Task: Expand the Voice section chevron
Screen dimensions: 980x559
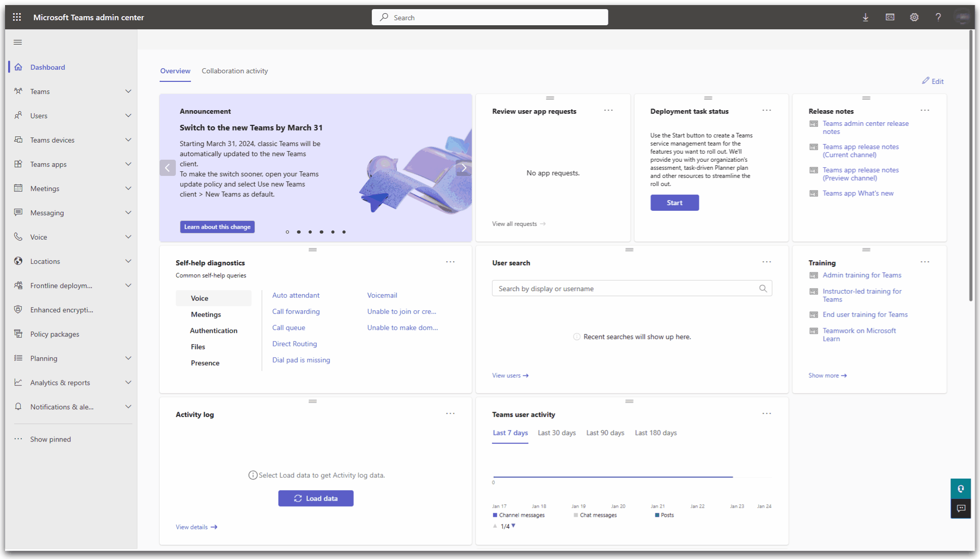Action: [128, 237]
